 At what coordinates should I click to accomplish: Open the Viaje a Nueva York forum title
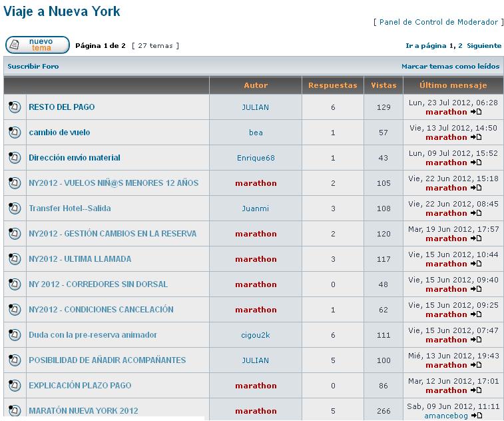[x=62, y=12]
